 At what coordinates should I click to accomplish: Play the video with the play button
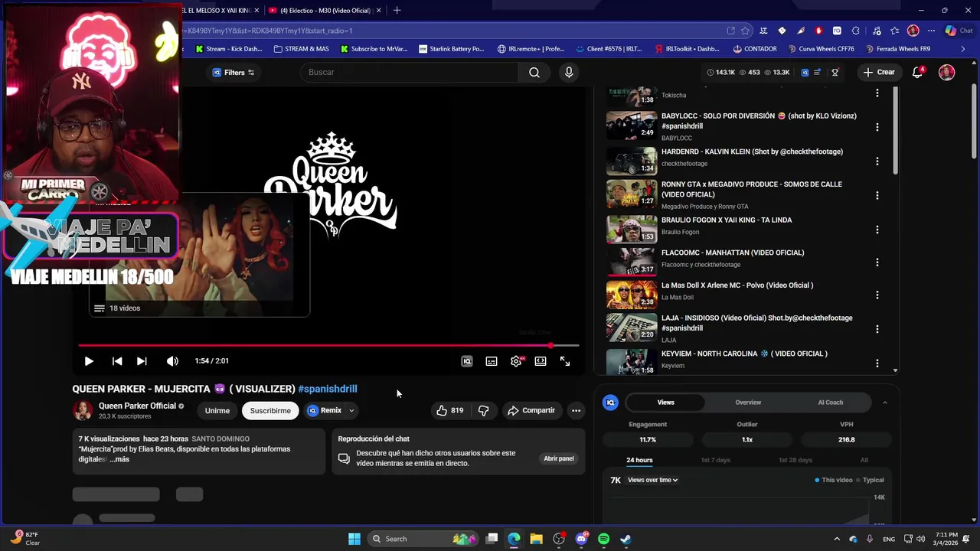pos(89,361)
